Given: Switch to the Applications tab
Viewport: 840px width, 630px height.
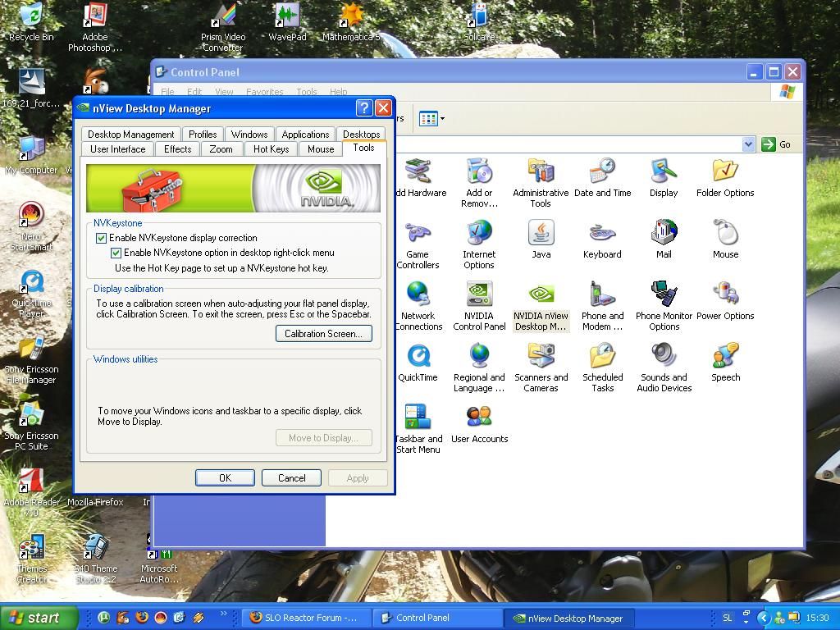Looking at the screenshot, I should 305,134.
